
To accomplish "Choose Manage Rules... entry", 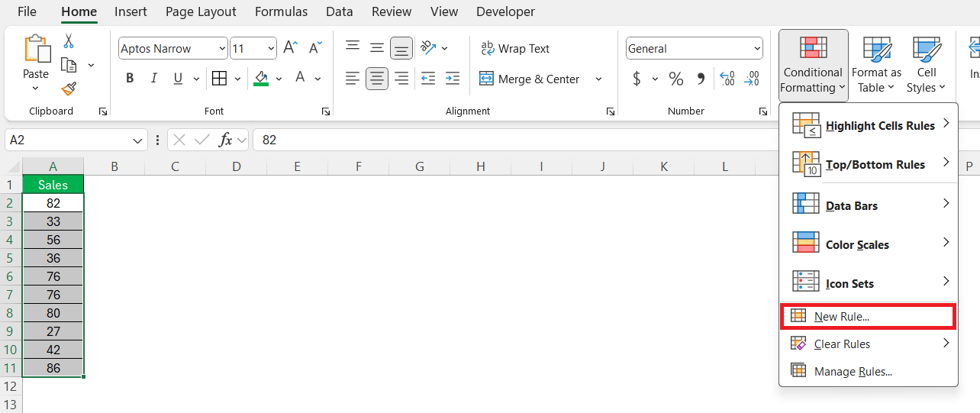I will coord(869,371).
